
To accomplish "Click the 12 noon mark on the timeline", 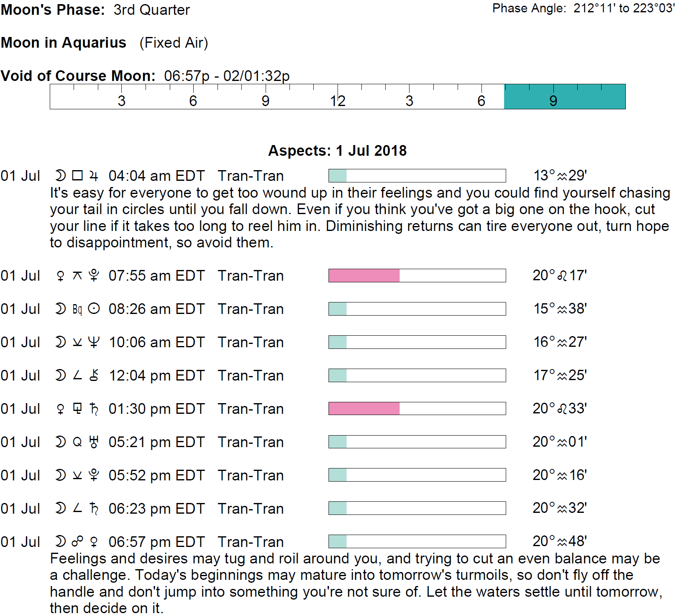I will tap(338, 101).
